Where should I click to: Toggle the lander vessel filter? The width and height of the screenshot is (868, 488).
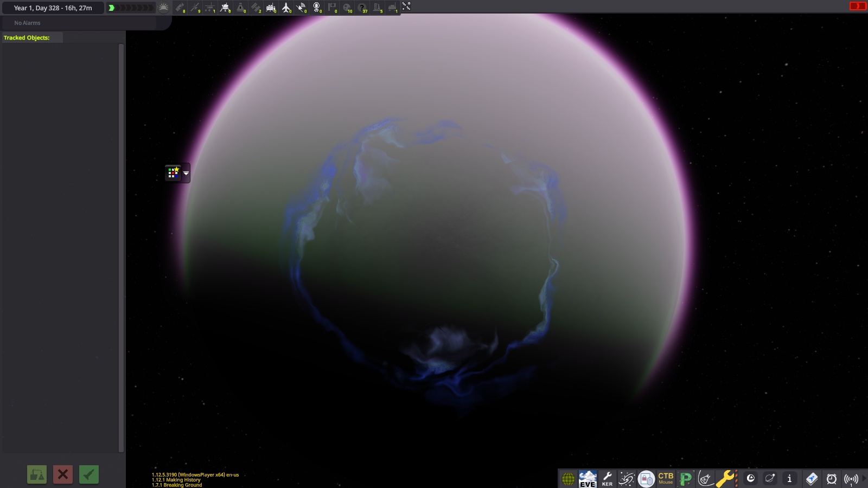pyautogui.click(x=226, y=8)
